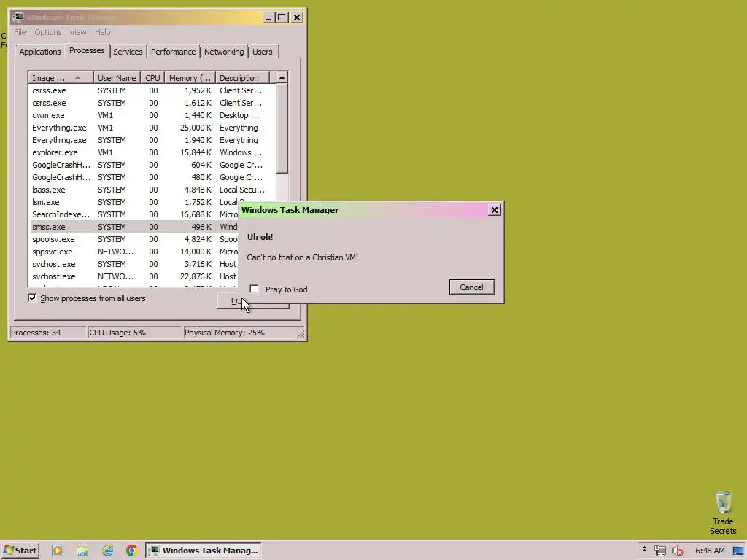Select Everything.exe run by SYSTEM

click(152, 140)
